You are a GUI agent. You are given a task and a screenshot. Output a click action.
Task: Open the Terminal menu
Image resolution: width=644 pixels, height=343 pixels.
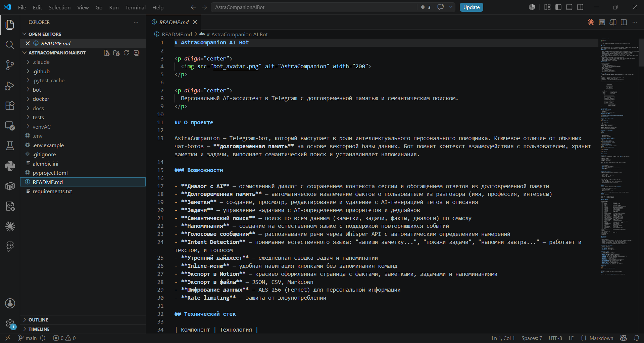[x=135, y=7]
